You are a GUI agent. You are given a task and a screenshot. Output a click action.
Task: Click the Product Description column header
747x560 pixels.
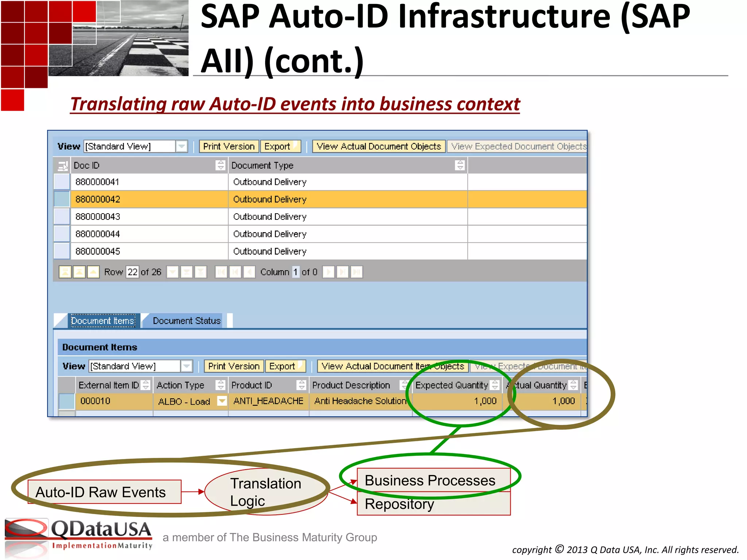point(361,385)
